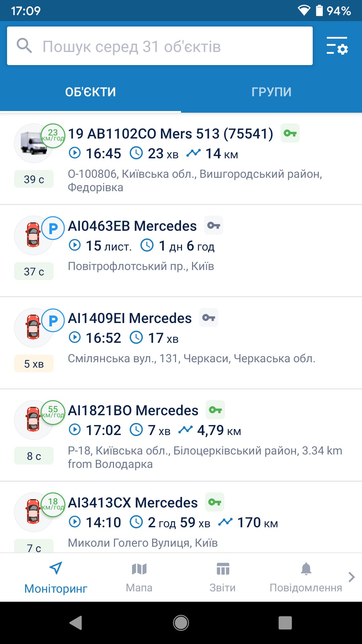The image size is (362, 644).
Task: Open the AI3413CX Mercedes object entry
Action: click(x=181, y=517)
